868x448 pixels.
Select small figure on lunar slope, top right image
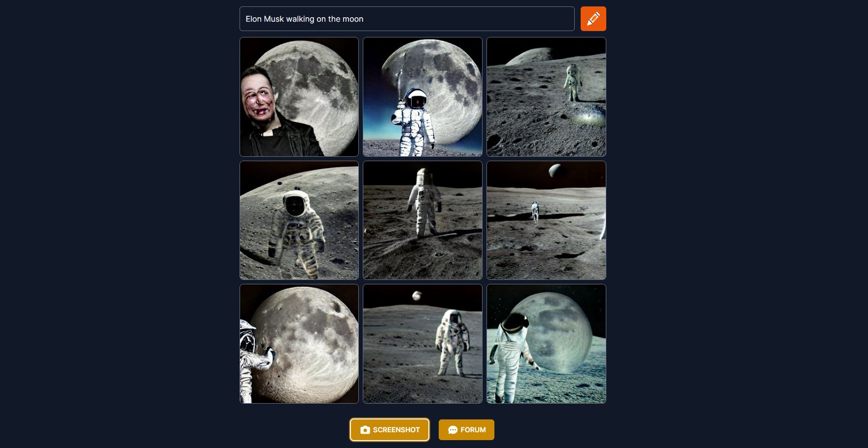click(546, 97)
